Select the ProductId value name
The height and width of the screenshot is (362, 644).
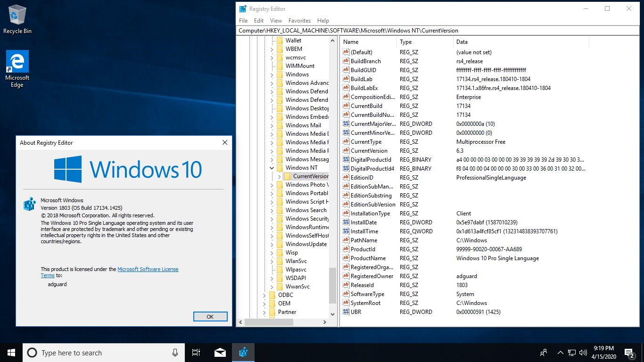363,249
